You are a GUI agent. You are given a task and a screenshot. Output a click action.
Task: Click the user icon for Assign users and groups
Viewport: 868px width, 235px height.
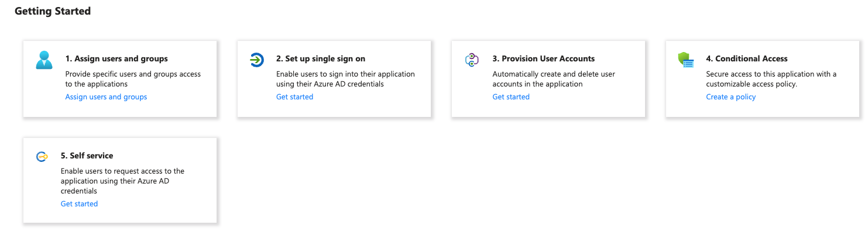point(44,60)
